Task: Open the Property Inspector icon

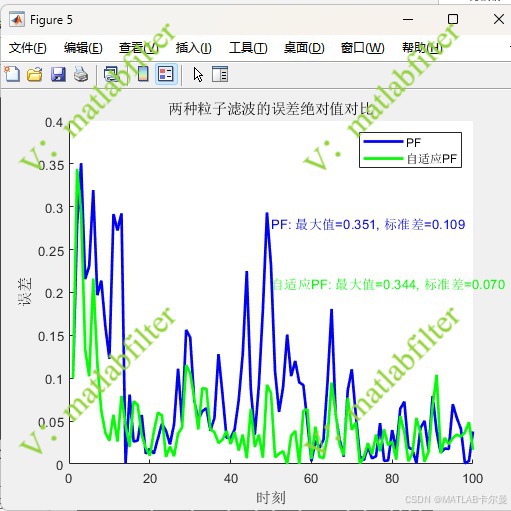Action: tap(220, 74)
